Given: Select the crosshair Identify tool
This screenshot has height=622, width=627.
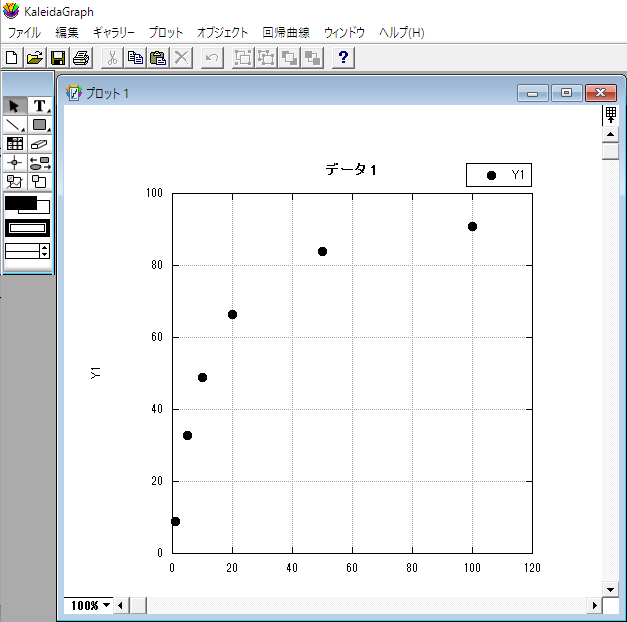Looking at the screenshot, I should point(15,163).
